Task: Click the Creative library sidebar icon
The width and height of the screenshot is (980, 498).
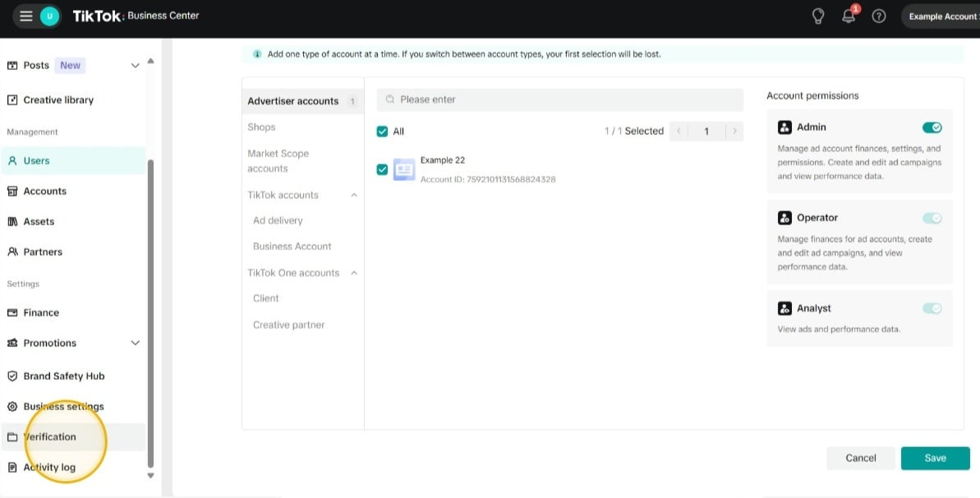Action: coord(12,100)
